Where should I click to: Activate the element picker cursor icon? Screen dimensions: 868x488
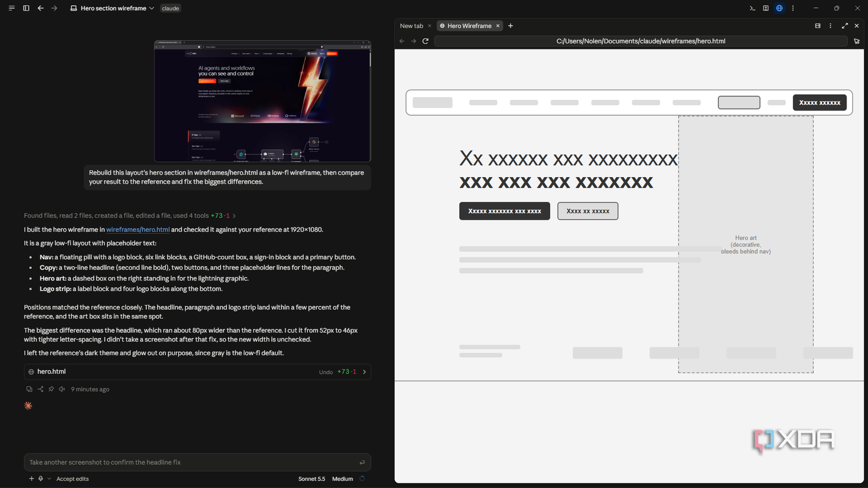pos(856,41)
